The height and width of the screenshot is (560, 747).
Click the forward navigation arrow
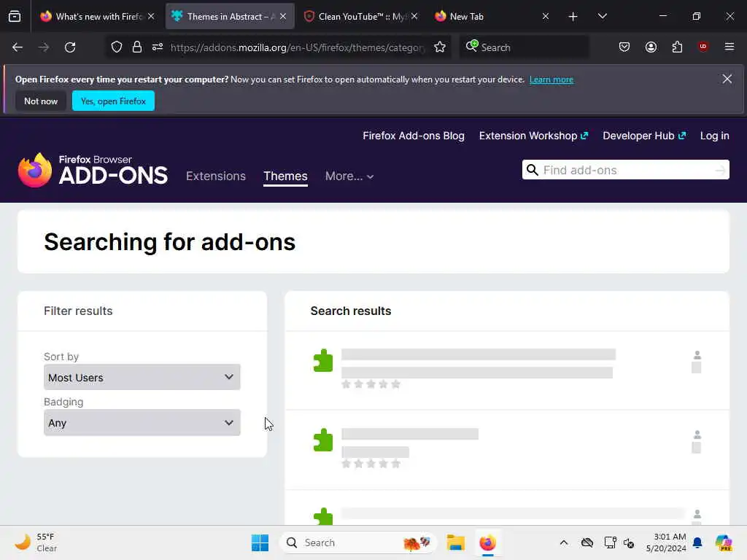coord(43,47)
